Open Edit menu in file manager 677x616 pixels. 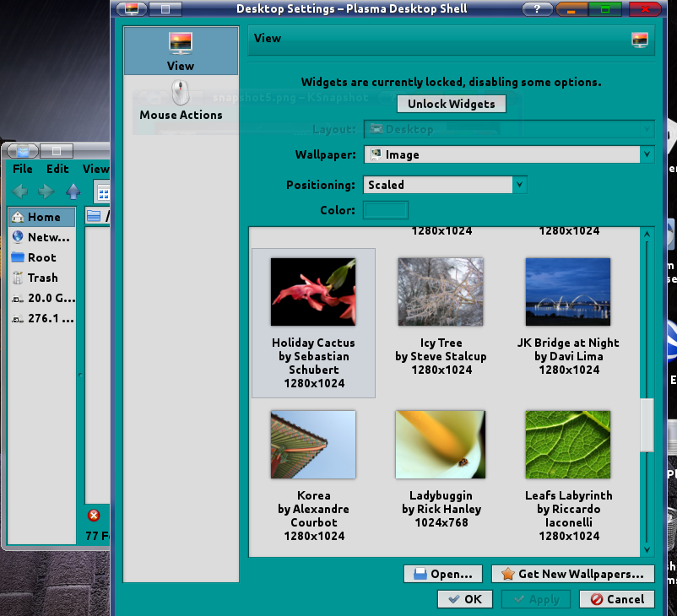(57, 169)
